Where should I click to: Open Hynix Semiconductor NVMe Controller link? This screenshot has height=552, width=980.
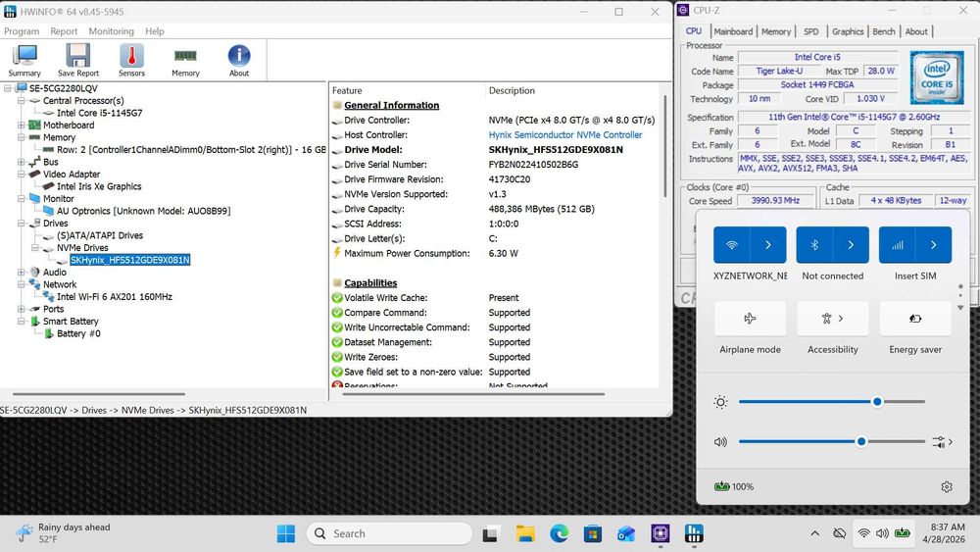(565, 135)
